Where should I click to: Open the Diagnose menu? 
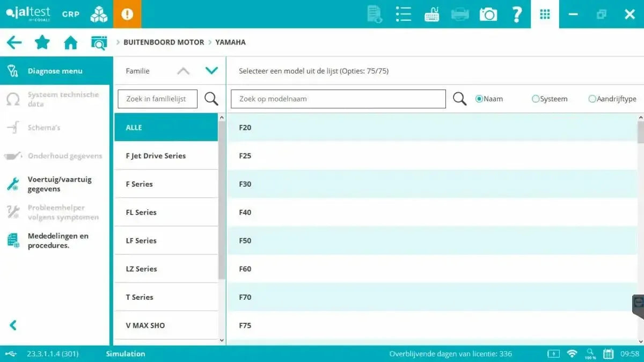(x=54, y=70)
